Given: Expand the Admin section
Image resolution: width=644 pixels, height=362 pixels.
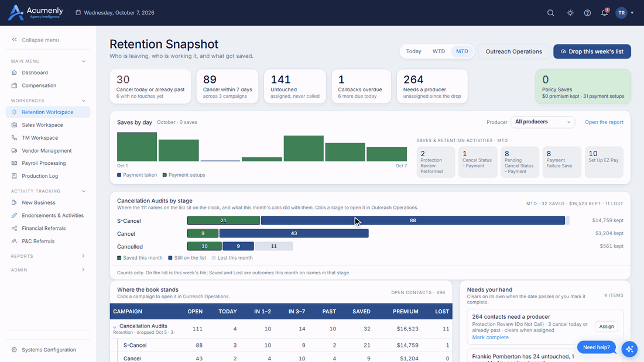Looking at the screenshot, I should pos(48,270).
